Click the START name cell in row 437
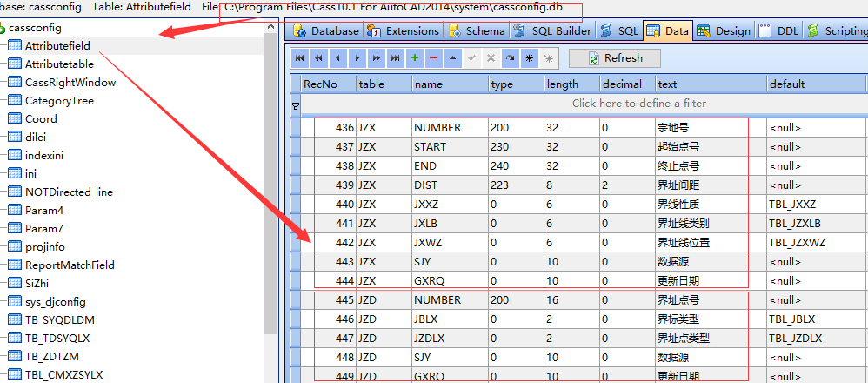Image resolution: width=868 pixels, height=383 pixels. point(451,147)
